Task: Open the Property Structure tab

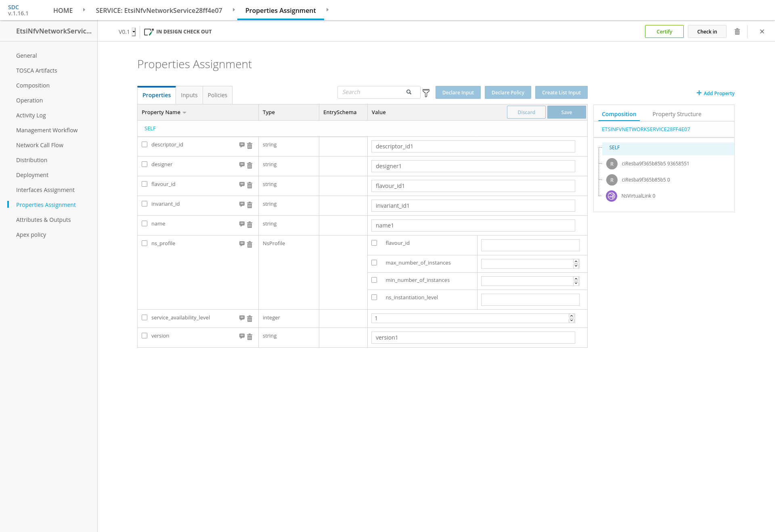Action: tap(677, 114)
